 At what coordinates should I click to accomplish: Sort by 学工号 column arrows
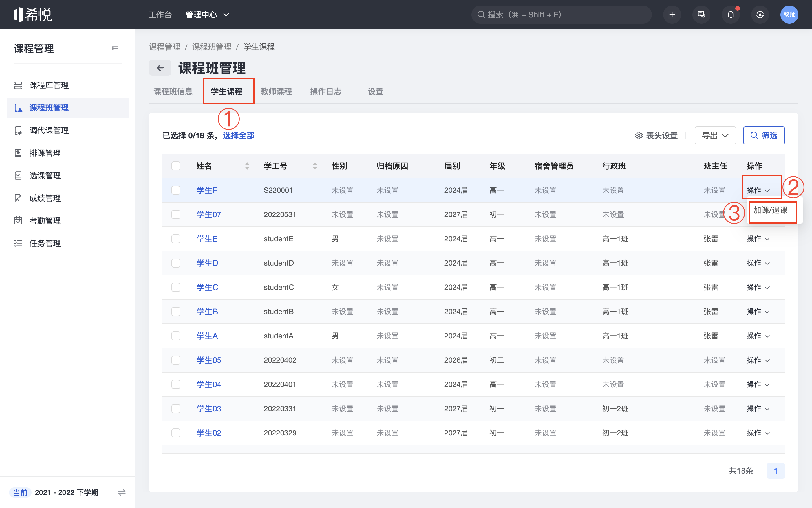click(x=315, y=166)
